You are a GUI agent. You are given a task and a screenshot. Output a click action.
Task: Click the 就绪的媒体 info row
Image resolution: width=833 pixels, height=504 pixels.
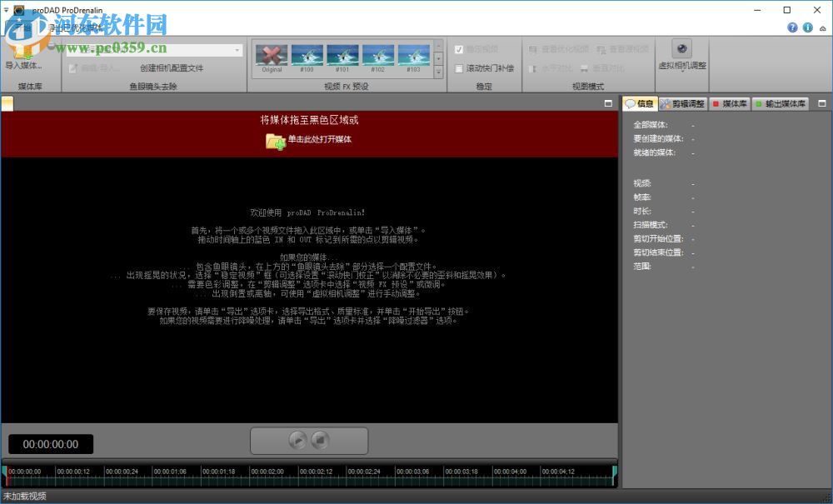664,152
